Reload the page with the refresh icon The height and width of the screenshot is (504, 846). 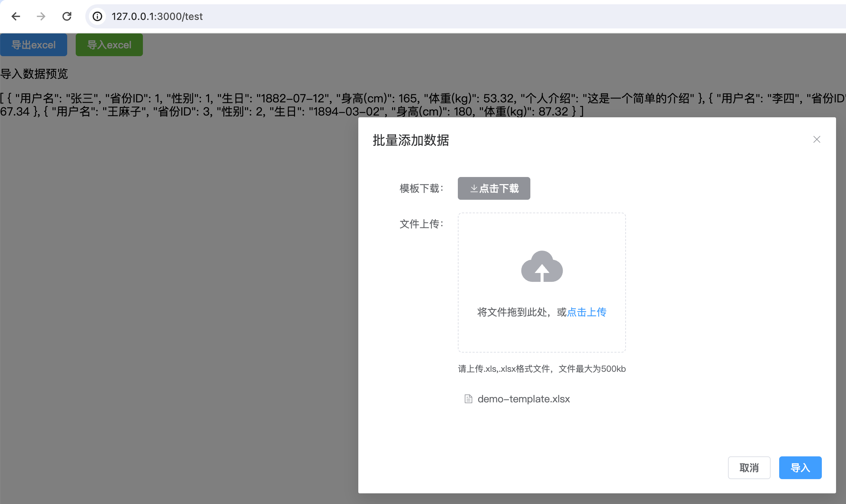pos(67,16)
